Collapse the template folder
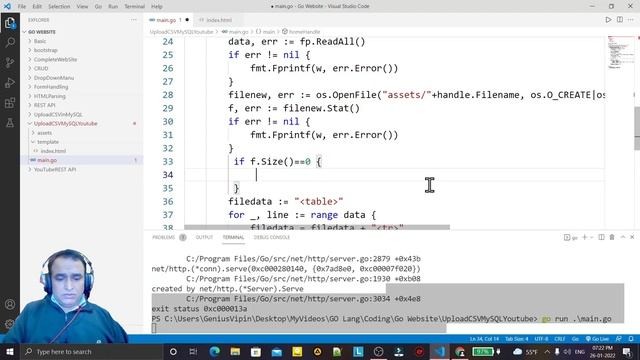This screenshot has height=360, width=640. [x=48, y=142]
